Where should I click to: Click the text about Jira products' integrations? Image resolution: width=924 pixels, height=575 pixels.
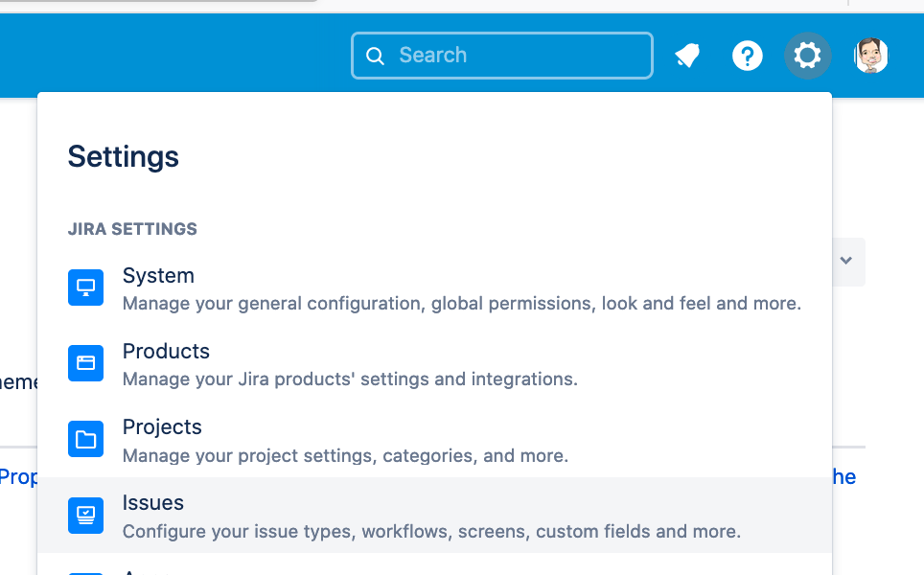(350, 379)
